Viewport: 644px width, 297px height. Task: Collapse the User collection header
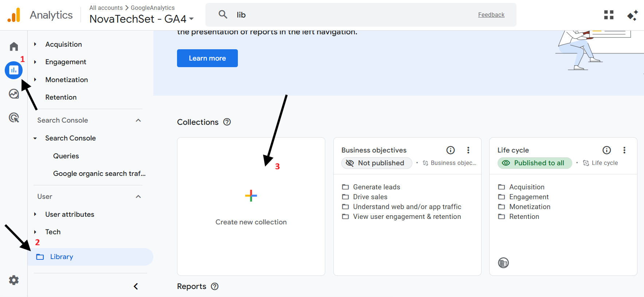tap(138, 197)
